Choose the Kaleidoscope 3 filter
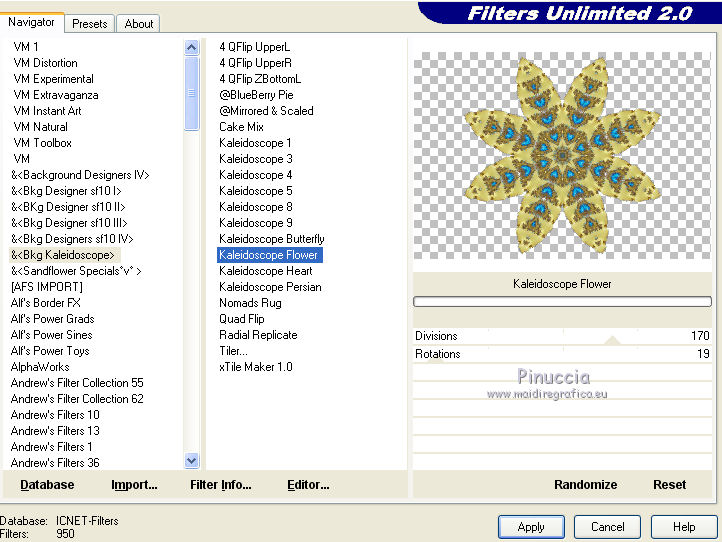This screenshot has height=542, width=722. pos(256,159)
